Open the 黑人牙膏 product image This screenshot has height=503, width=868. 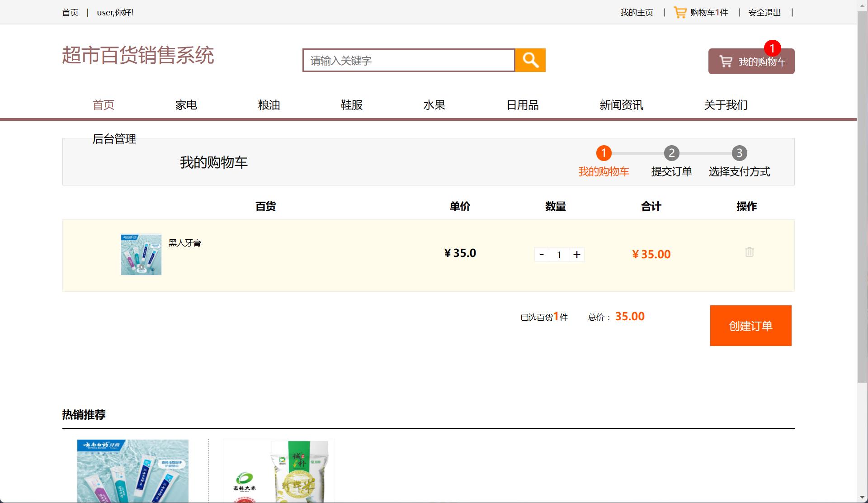[x=141, y=254]
